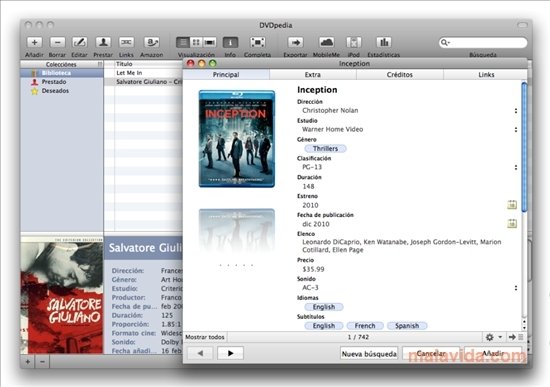Screen dimensions: 550x387
Task: Switch to cover flow view in Visualización
Action: click(209, 42)
